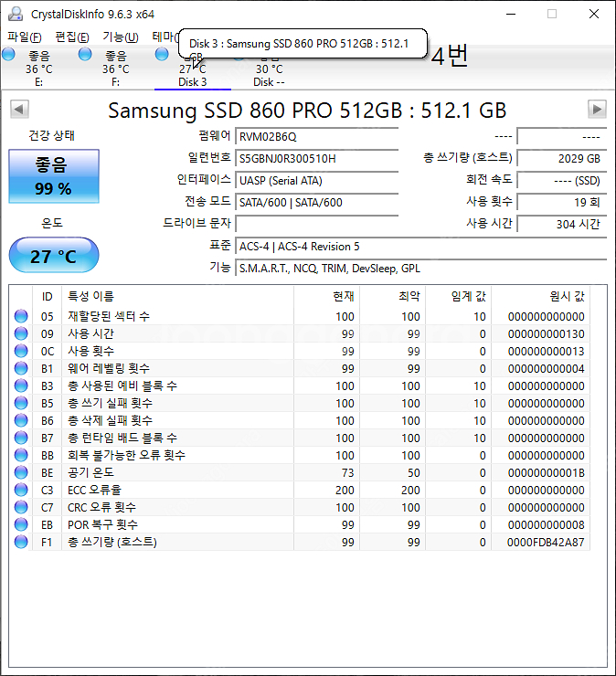The width and height of the screenshot is (616, 676).
Task: Click serial number field S5GBNJ0R300510H
Action: [316, 159]
